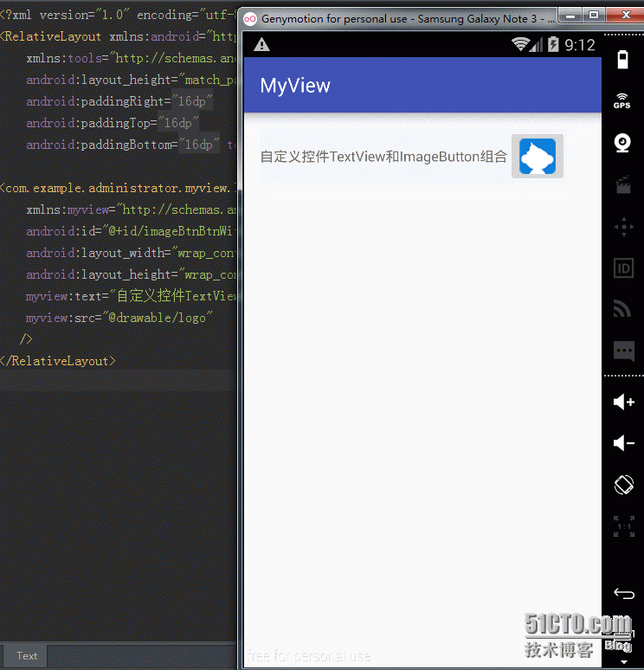This screenshot has width=644, height=670.
Task: Open the remote control arrows widget
Action: (x=623, y=227)
